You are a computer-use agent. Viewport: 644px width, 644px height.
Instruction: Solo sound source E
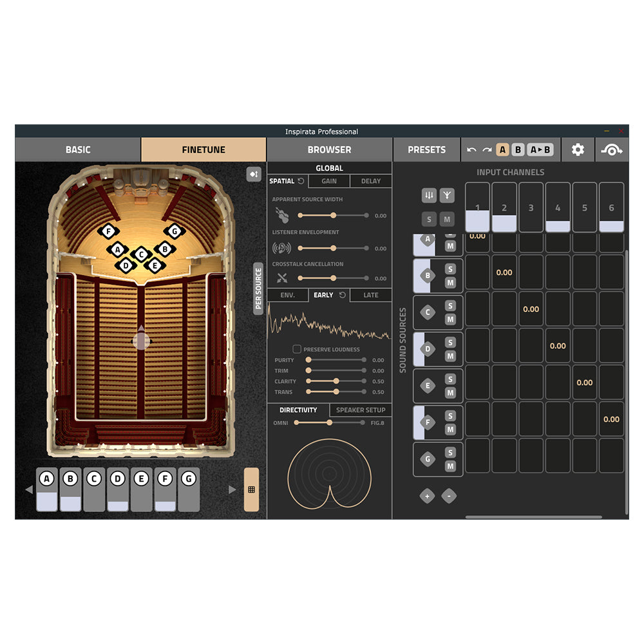[x=450, y=379]
